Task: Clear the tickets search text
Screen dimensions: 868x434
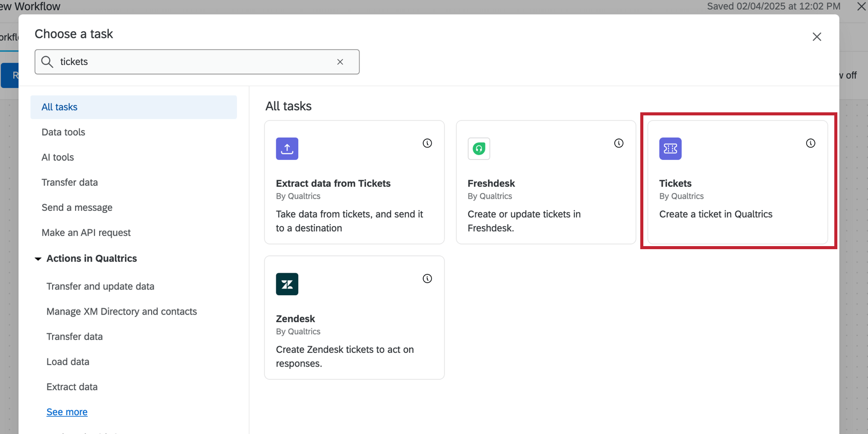Action: [340, 62]
